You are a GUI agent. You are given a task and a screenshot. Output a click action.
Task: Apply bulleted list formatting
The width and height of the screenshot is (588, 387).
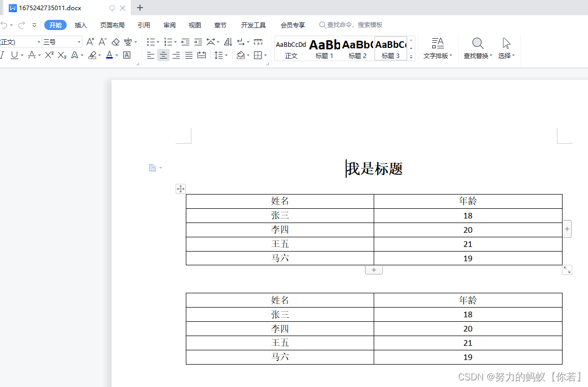[x=151, y=42]
